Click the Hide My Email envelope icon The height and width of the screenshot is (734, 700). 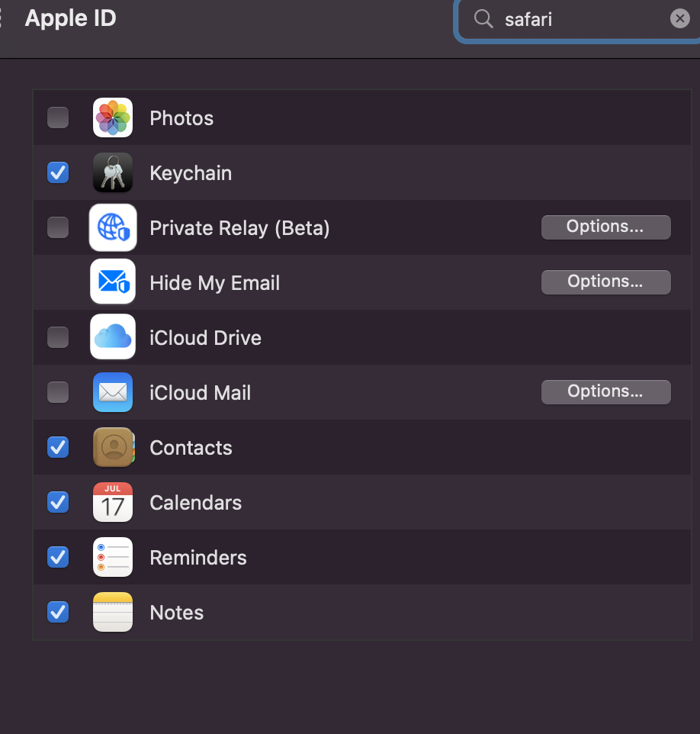(x=113, y=282)
